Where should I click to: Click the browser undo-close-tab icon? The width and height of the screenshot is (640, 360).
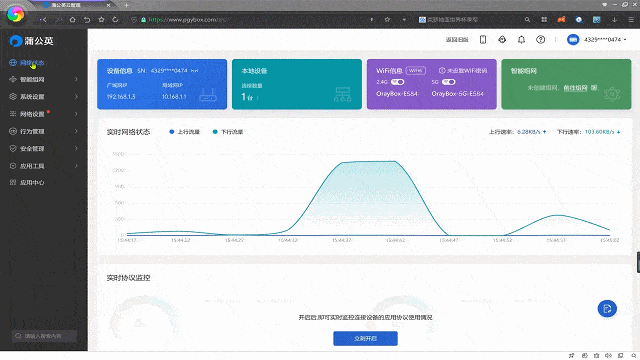click(87, 19)
